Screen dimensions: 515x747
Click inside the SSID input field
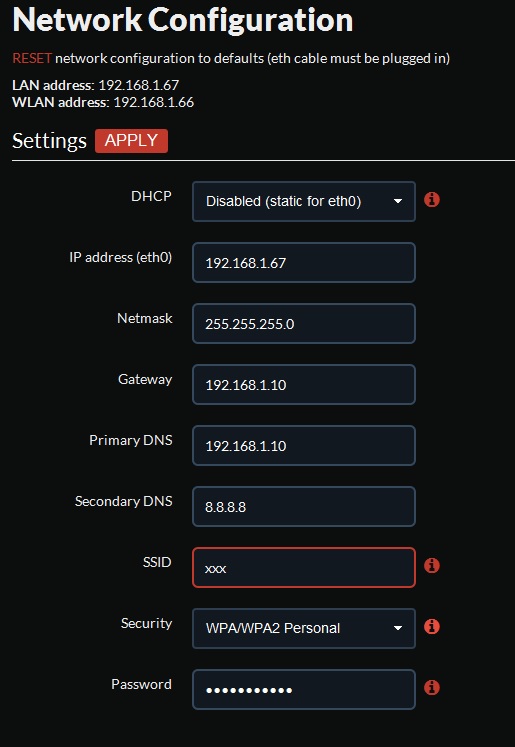(x=304, y=567)
